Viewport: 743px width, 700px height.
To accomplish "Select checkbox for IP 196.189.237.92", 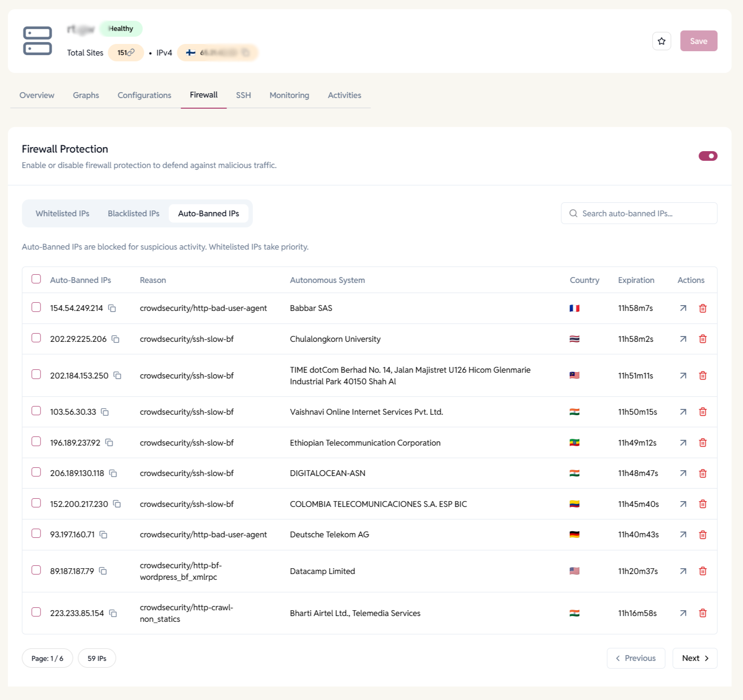I will (36, 441).
